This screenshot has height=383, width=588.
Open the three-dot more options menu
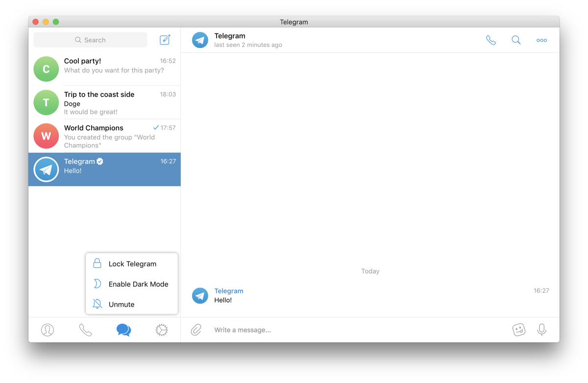pos(541,40)
